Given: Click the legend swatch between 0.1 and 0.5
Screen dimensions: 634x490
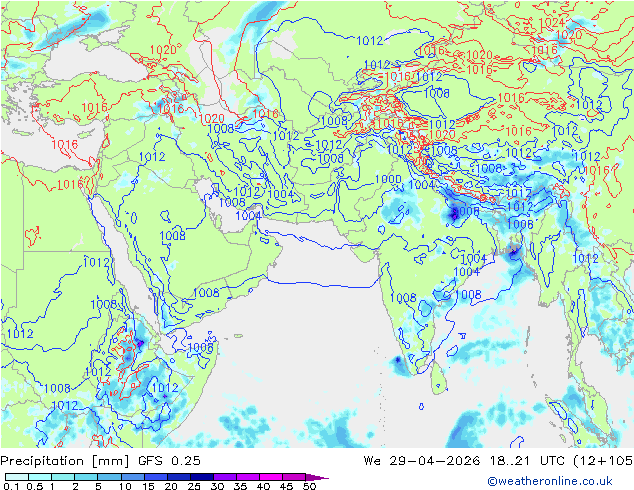Looking at the screenshot, I should [17, 477].
